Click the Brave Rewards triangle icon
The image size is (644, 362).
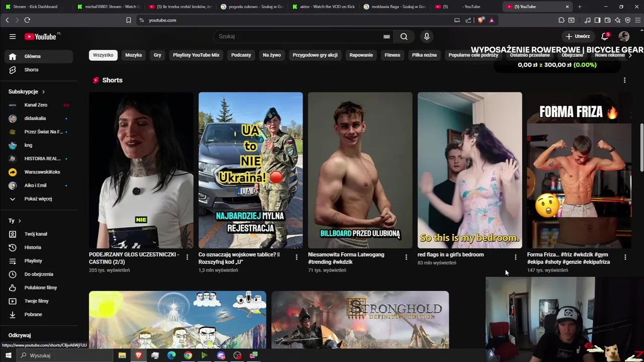pyautogui.click(x=492, y=20)
